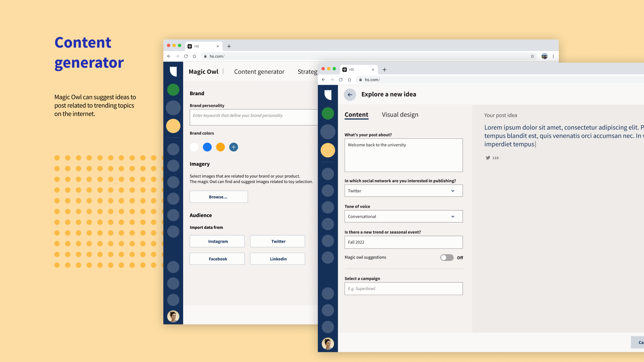This screenshot has height=362, width=644.
Task: Click the home icon in the back browser window
Action: click(x=194, y=56)
